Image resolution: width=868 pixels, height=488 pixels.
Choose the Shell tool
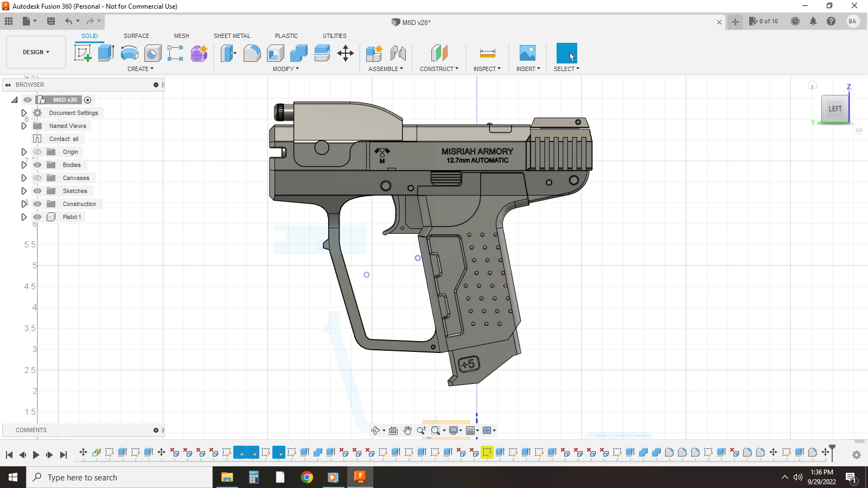276,53
